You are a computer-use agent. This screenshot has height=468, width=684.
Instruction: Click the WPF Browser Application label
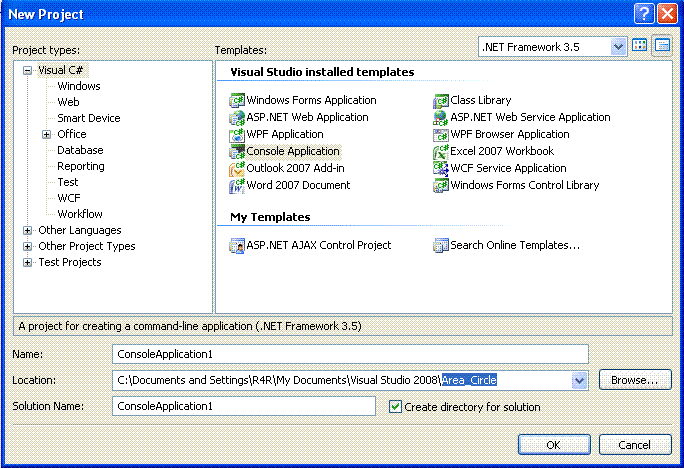pos(510,134)
